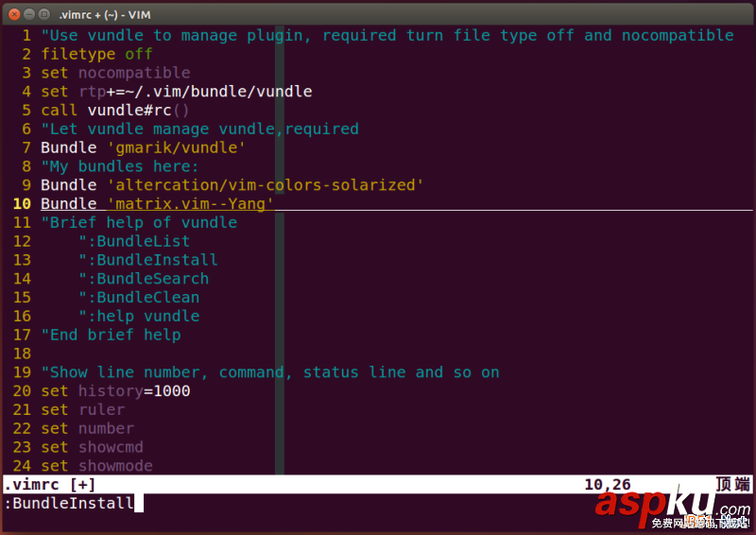Click the ":BundleClean" comment line

139,298
